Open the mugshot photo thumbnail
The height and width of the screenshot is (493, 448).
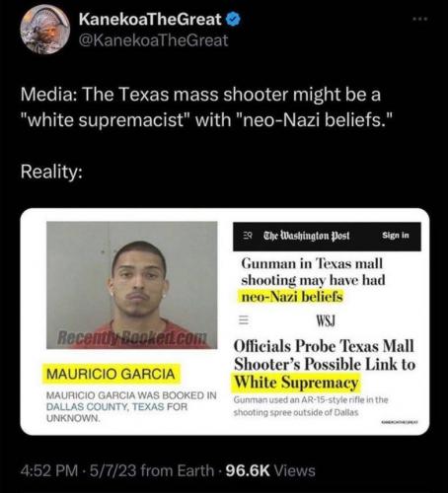click(x=131, y=285)
